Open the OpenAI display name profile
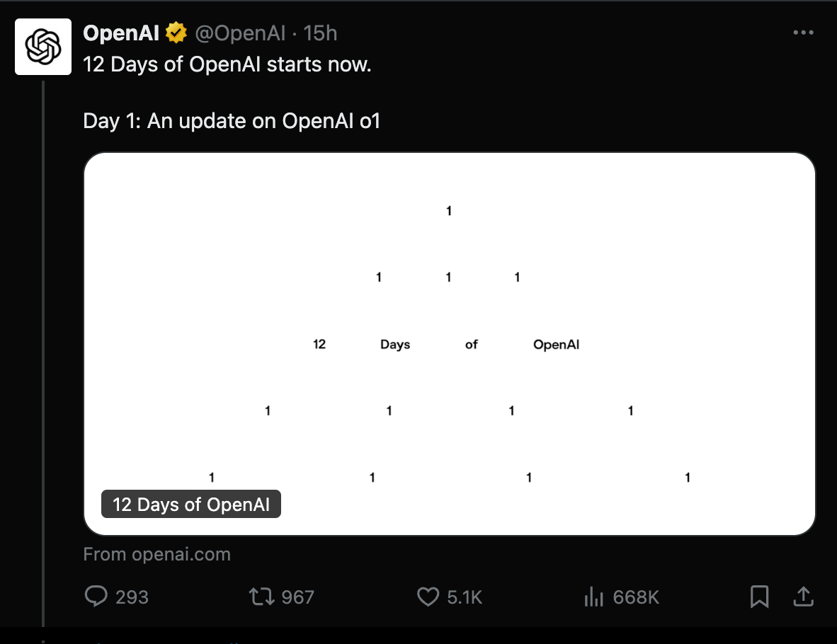 pos(121,33)
